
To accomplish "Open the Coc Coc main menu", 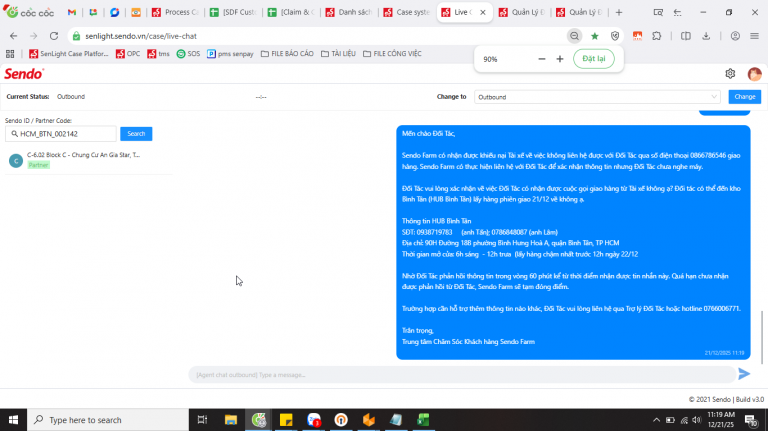I will pos(754,36).
